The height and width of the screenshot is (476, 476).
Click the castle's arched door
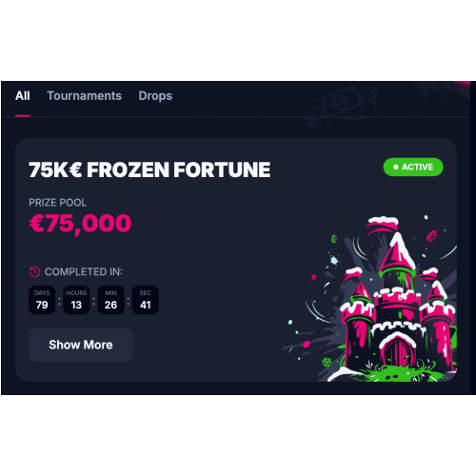tap(397, 351)
